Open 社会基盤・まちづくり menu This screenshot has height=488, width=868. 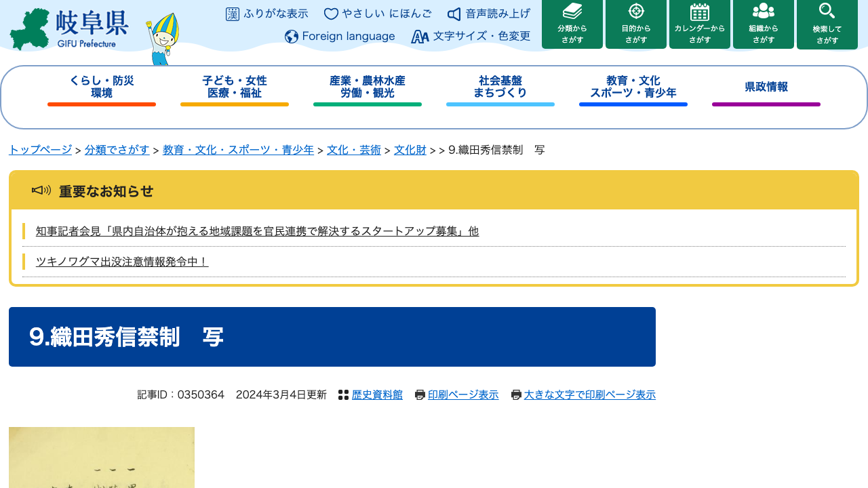[x=500, y=89]
